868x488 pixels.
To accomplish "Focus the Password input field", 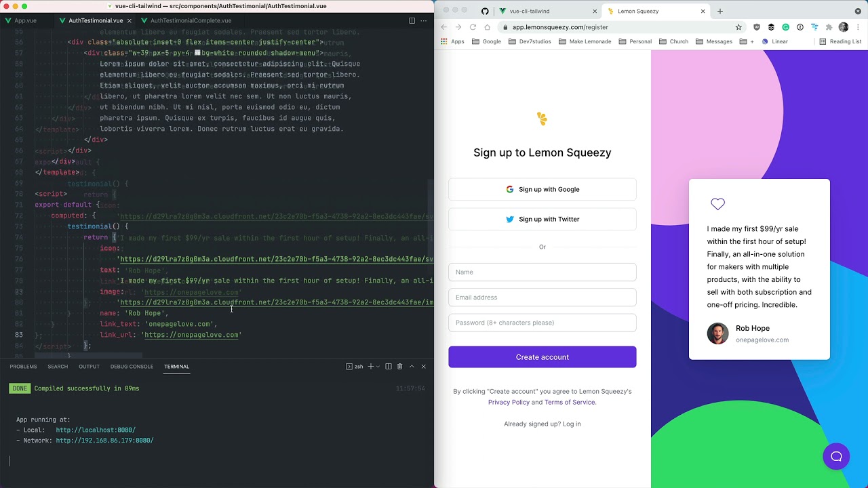I will (542, 323).
